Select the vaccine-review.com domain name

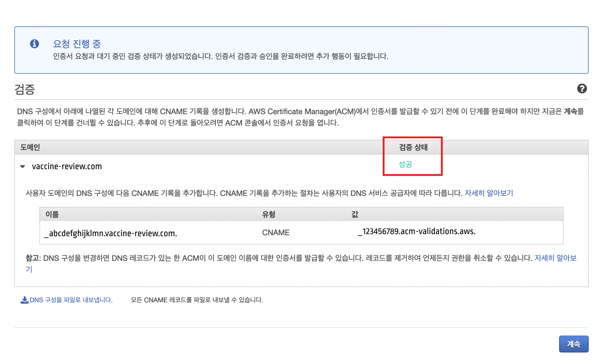67,167
